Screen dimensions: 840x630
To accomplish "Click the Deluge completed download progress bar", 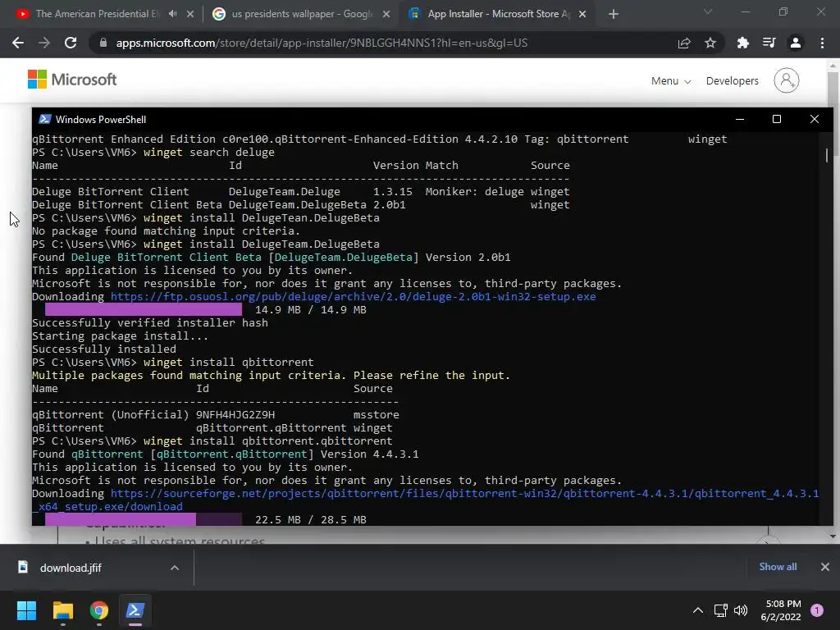I will pos(143,309).
